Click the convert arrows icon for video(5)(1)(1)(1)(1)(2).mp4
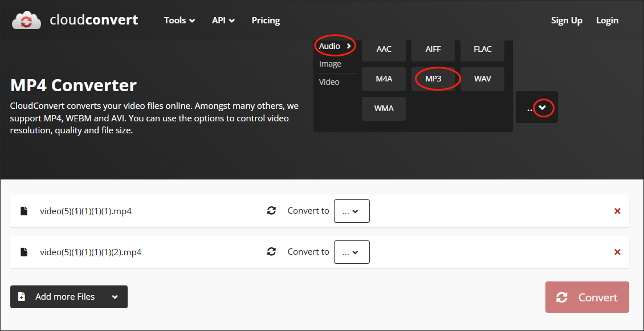Screen dimensions: 644x331 click(271, 252)
